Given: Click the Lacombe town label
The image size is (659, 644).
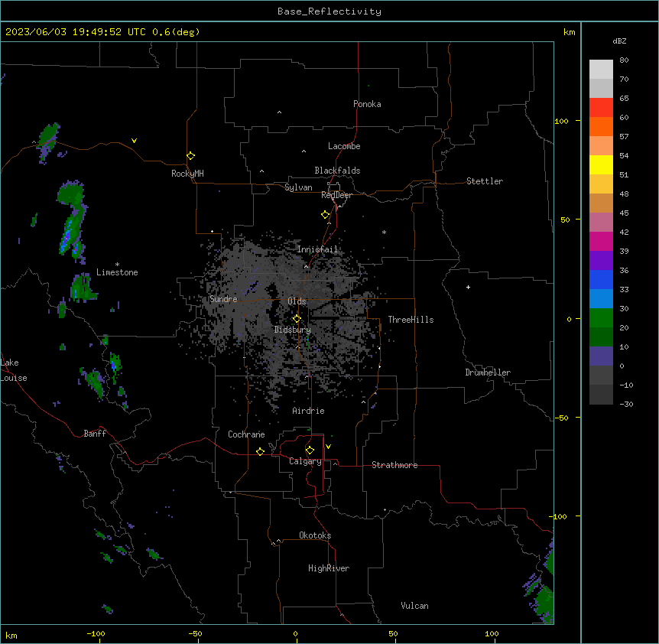Looking at the screenshot, I should point(344,146).
